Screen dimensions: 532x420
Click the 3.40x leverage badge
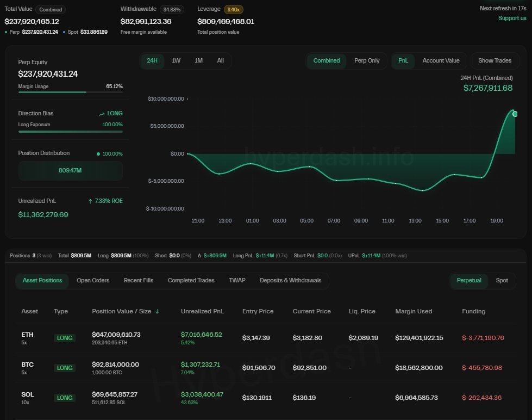tap(233, 9)
